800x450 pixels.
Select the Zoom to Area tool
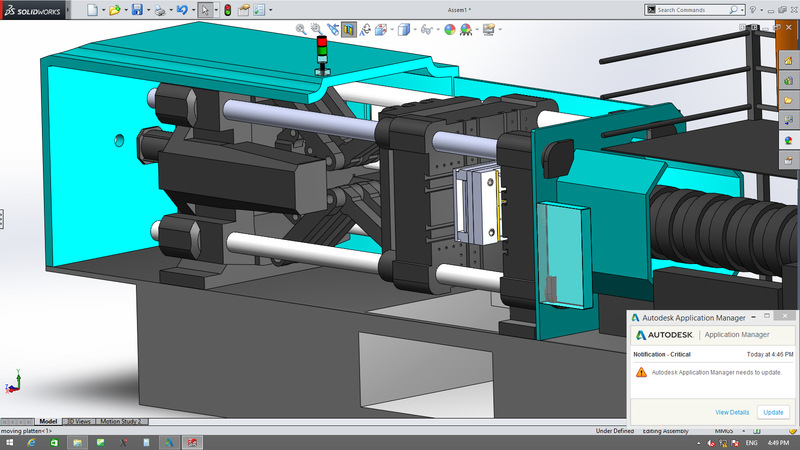coord(316,30)
